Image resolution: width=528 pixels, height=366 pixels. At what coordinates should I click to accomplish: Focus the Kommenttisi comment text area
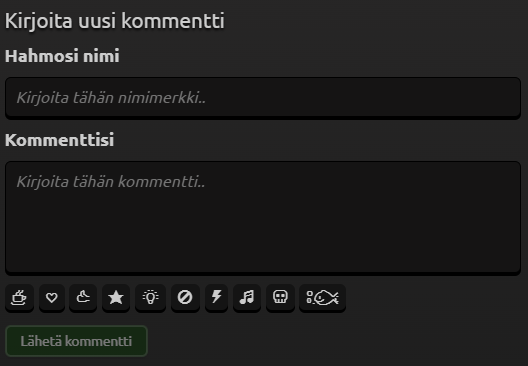click(263, 218)
